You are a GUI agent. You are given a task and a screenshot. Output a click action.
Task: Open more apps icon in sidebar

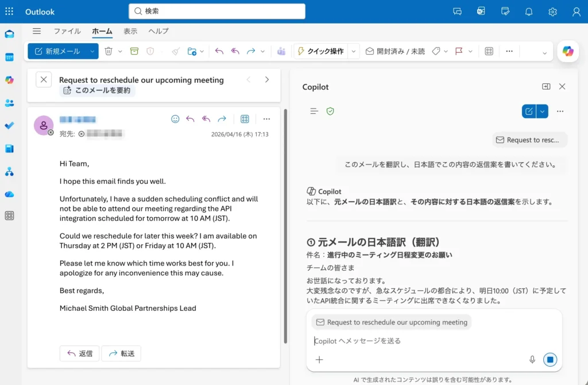[9, 215]
